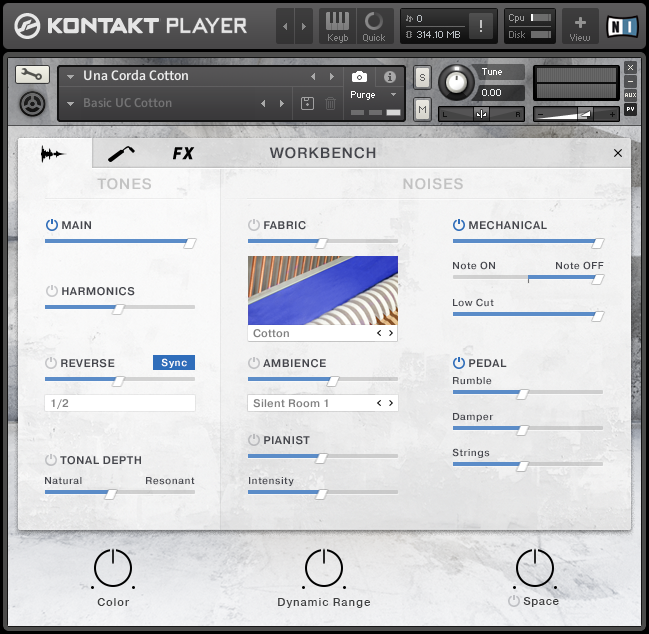Enable PIANIST noise power button

254,440
